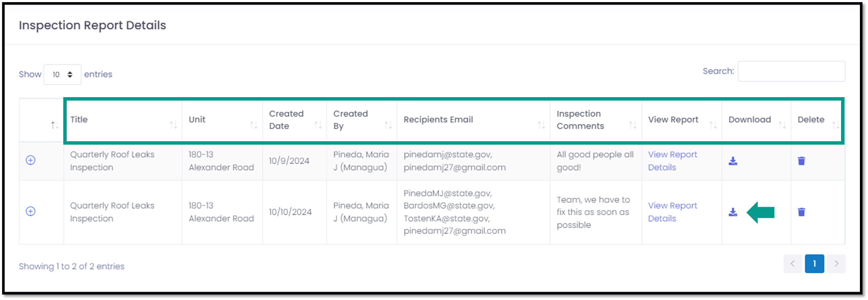Sort by the Download column header

coord(756,120)
